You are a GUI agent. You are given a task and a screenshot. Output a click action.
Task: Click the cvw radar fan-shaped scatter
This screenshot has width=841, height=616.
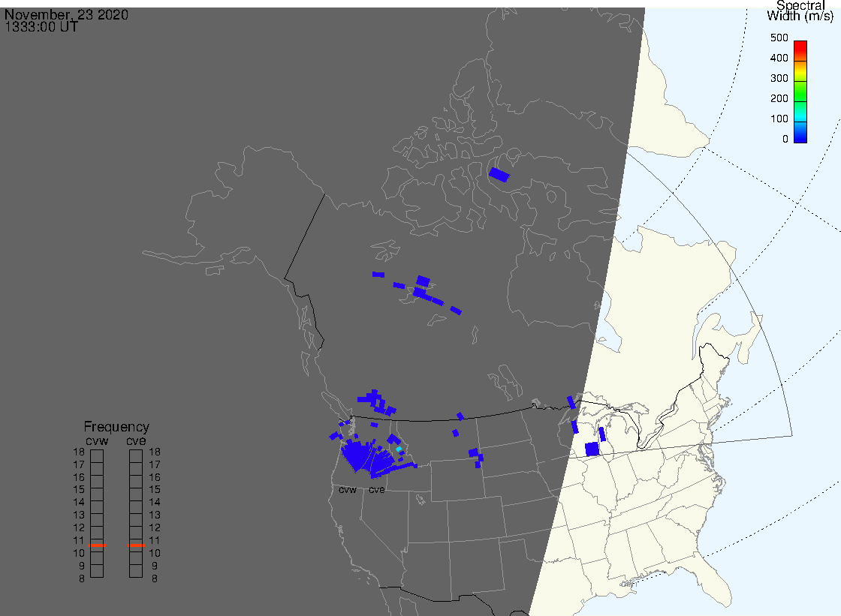tap(357, 455)
